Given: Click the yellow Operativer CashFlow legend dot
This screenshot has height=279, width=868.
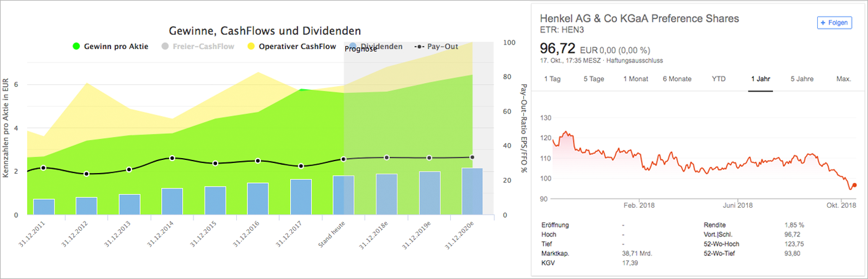Looking at the screenshot, I should (x=250, y=46).
